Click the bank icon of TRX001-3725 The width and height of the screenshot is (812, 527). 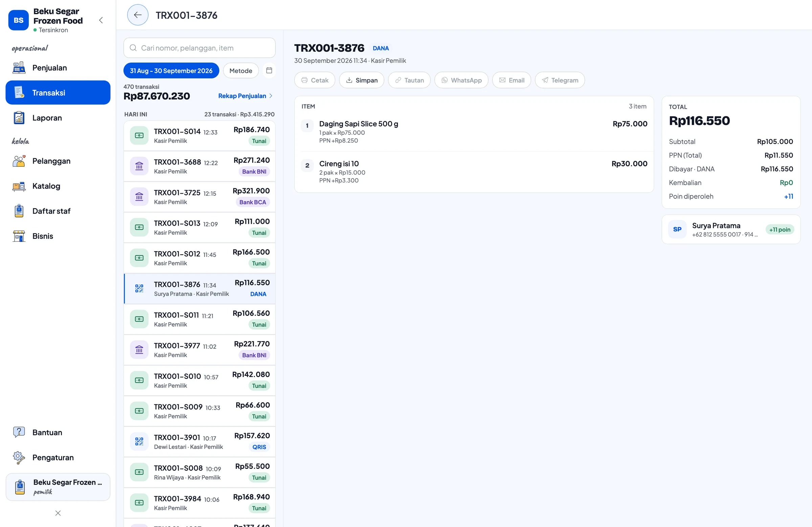click(139, 197)
